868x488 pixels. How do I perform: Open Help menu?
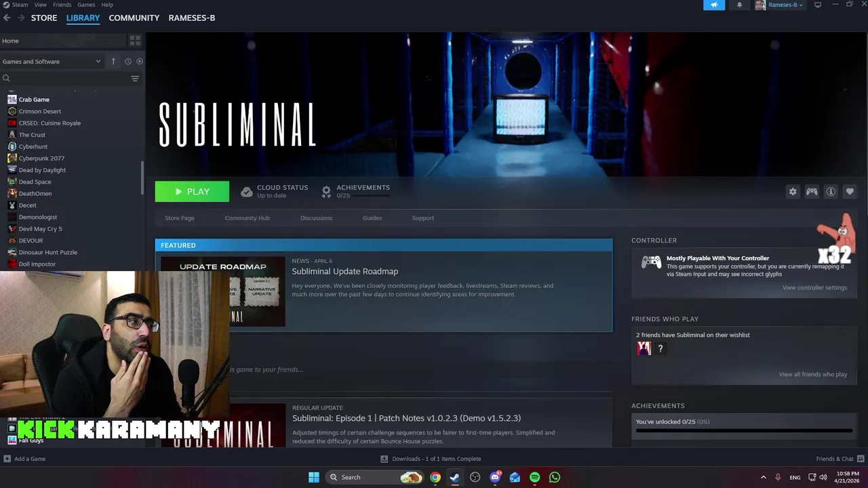coord(107,5)
